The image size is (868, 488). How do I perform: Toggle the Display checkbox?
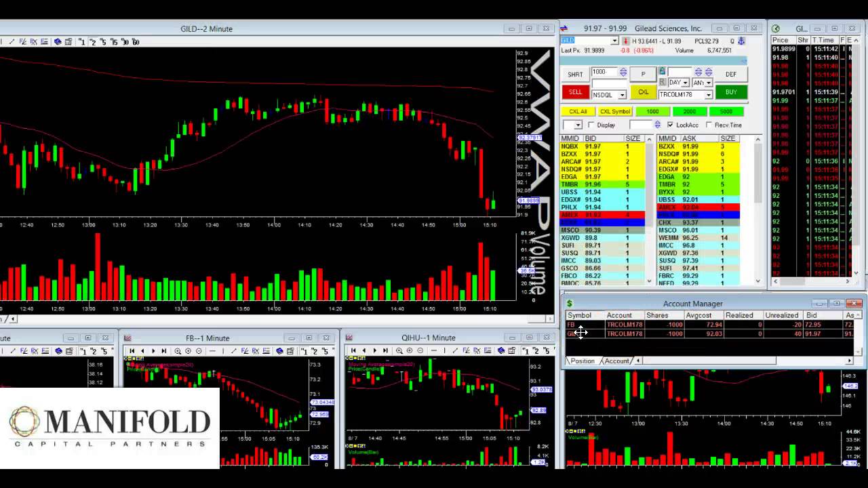[x=591, y=125]
